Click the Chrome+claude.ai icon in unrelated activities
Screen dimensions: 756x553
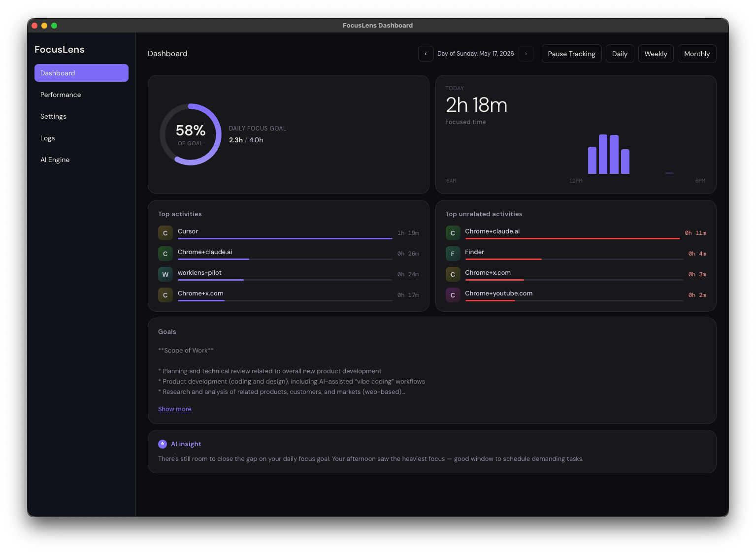pyautogui.click(x=453, y=233)
